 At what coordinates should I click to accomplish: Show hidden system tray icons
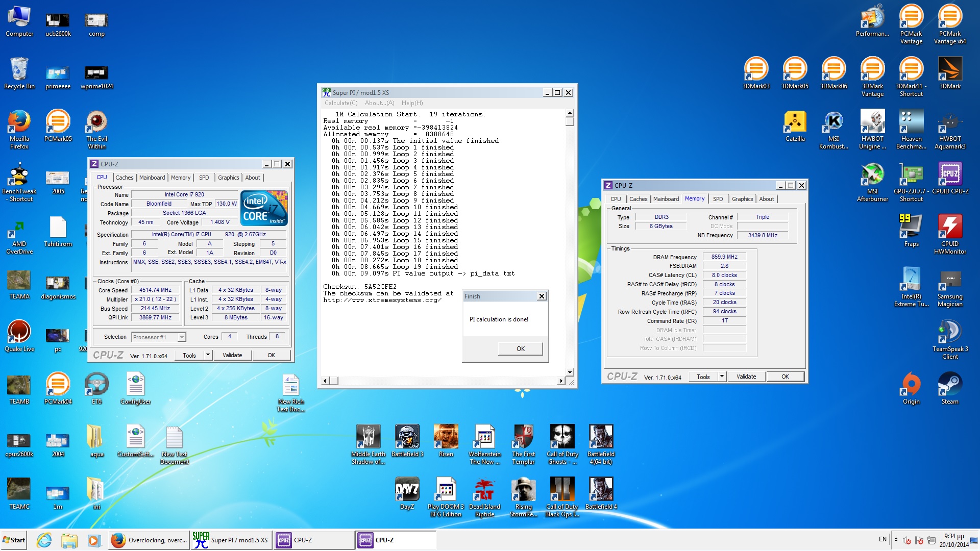(x=896, y=539)
